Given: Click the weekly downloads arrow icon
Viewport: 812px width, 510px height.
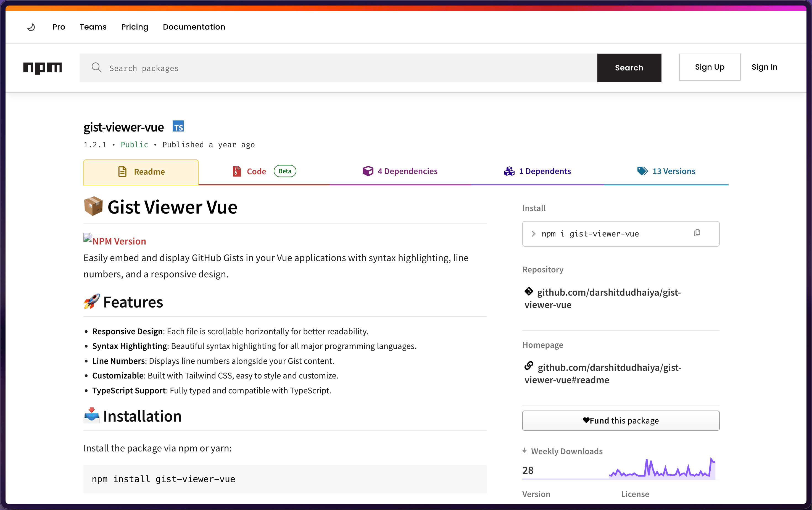Looking at the screenshot, I should point(524,451).
